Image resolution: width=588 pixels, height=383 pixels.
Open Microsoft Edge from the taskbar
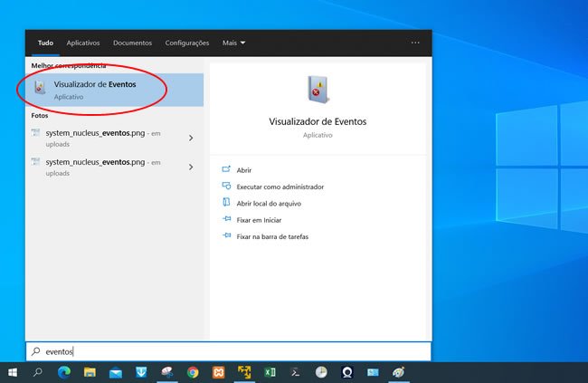(64, 372)
